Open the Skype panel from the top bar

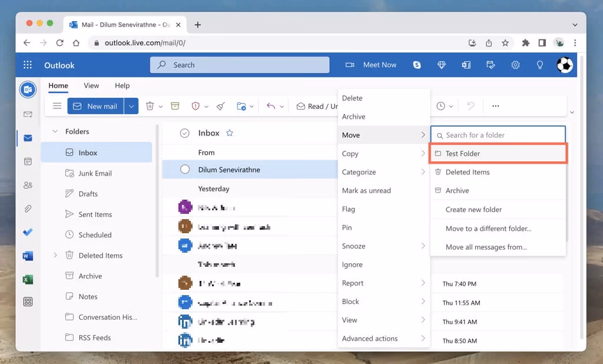click(416, 65)
